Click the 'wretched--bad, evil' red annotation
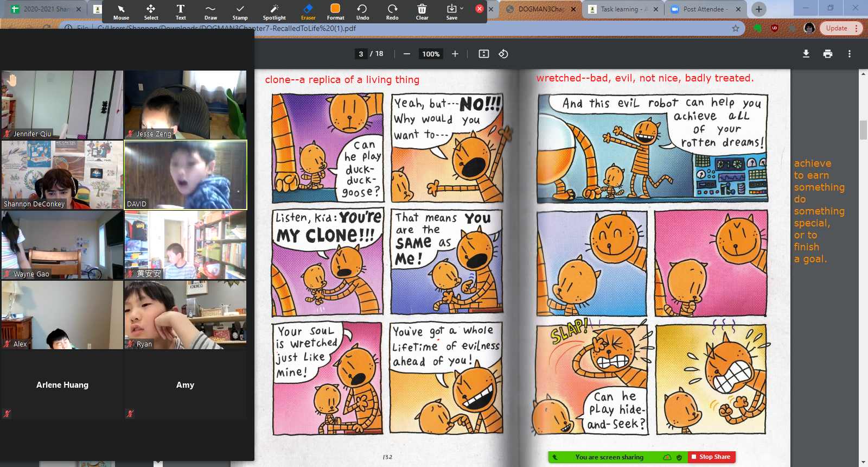The height and width of the screenshot is (467, 868). coord(645,78)
